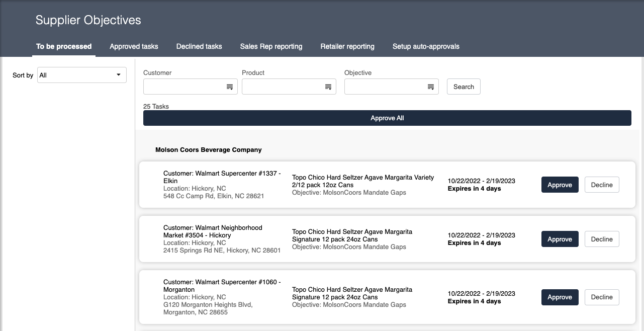644x331 pixels.
Task: Click the 25 Tasks count text
Action: pyautogui.click(x=156, y=107)
